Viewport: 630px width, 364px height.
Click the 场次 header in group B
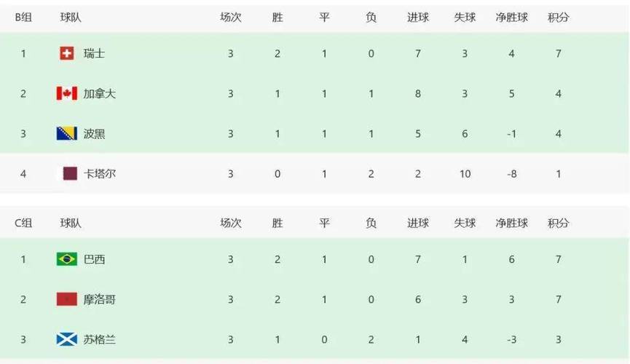coord(231,17)
